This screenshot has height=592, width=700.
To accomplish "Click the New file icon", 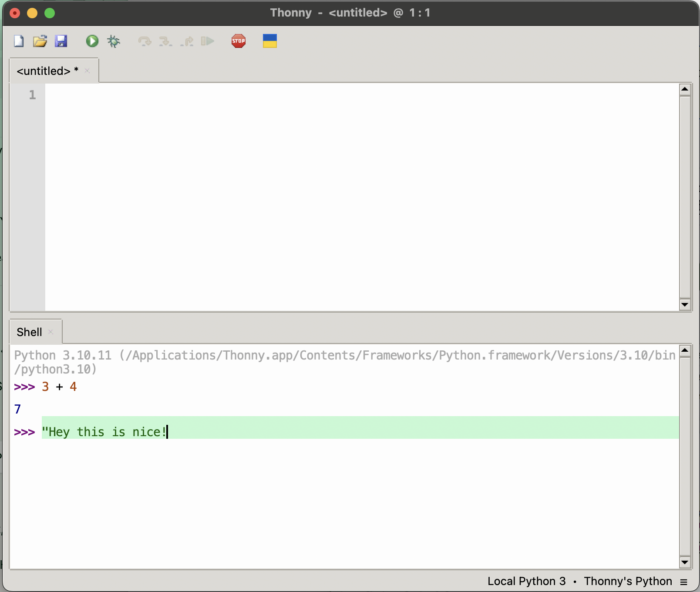I will click(19, 41).
